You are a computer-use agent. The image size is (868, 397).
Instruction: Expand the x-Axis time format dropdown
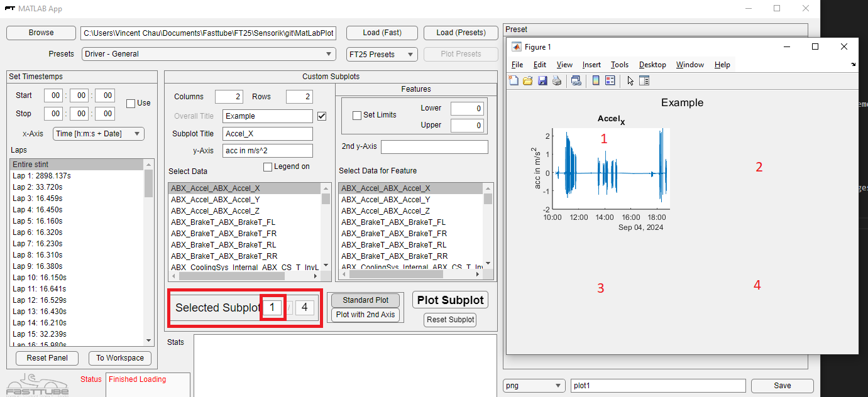click(x=99, y=134)
